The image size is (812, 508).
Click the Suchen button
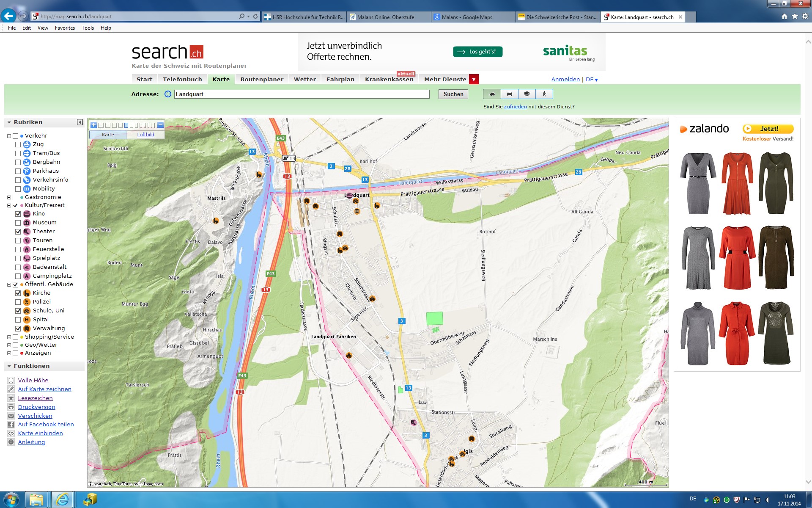tap(453, 94)
